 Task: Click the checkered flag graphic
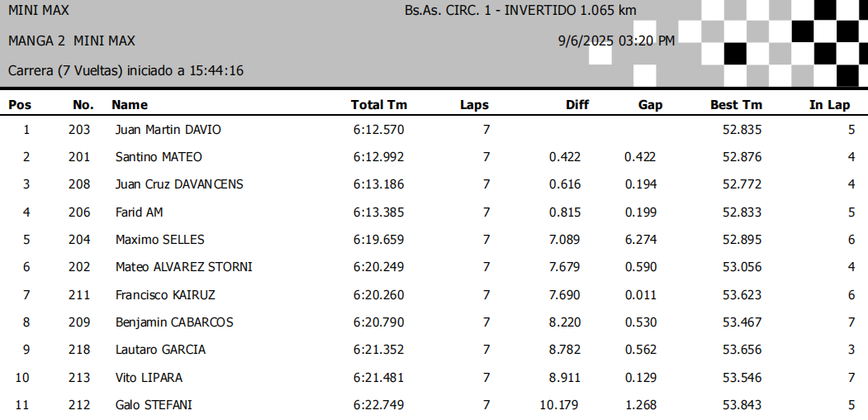tap(776, 41)
